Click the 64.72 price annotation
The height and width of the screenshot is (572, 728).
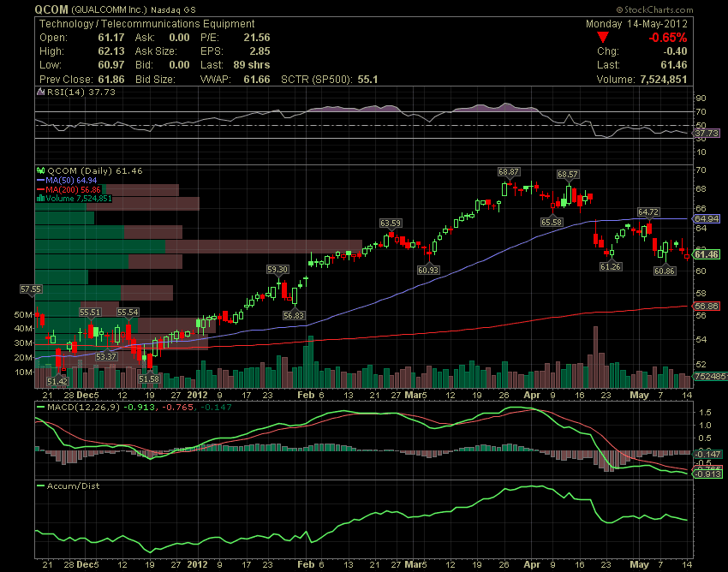coord(648,212)
